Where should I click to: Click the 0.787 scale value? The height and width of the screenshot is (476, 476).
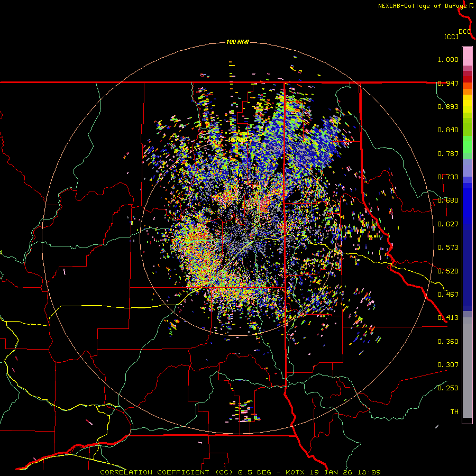point(448,153)
